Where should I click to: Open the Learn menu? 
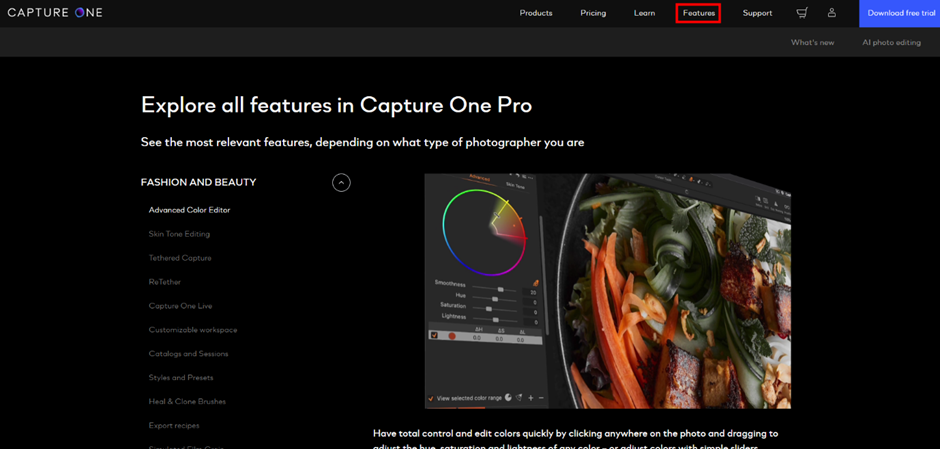point(644,13)
